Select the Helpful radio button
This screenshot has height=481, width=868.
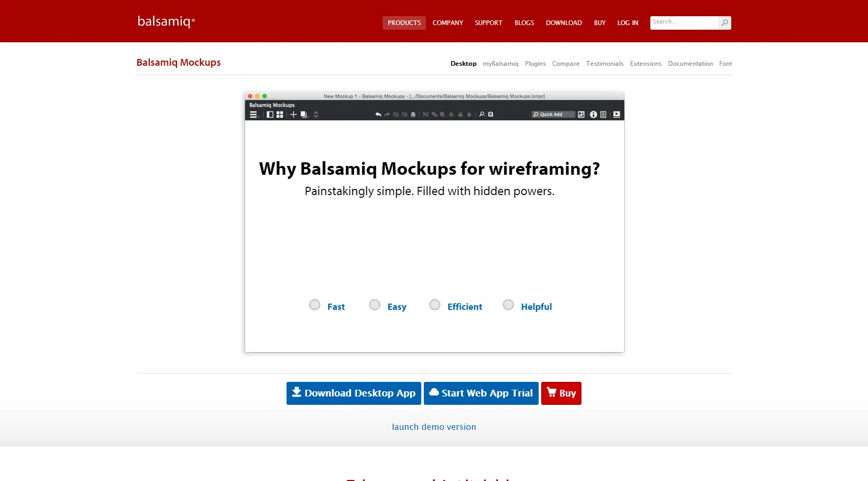coord(508,305)
